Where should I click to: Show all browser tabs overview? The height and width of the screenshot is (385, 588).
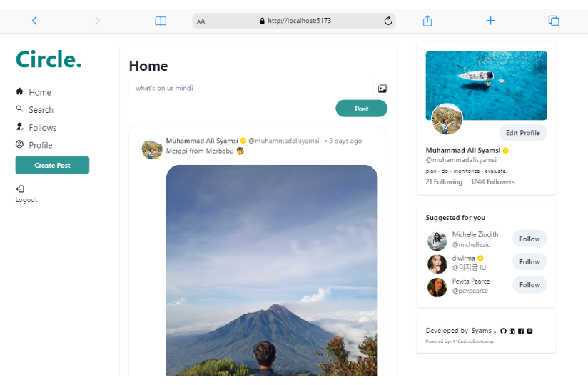coord(553,21)
